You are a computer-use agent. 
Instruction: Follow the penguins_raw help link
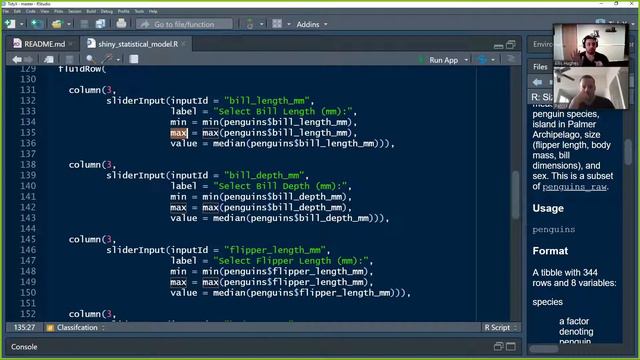574,187
